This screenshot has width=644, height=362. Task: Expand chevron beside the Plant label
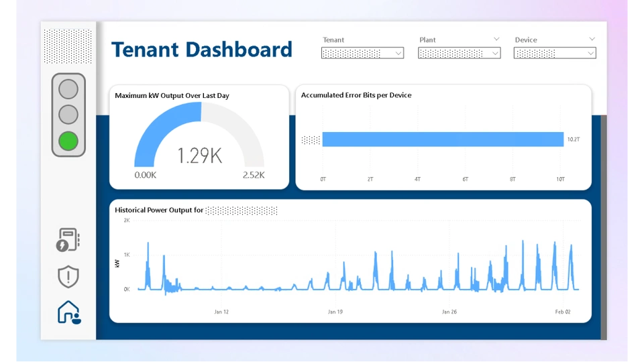click(496, 40)
